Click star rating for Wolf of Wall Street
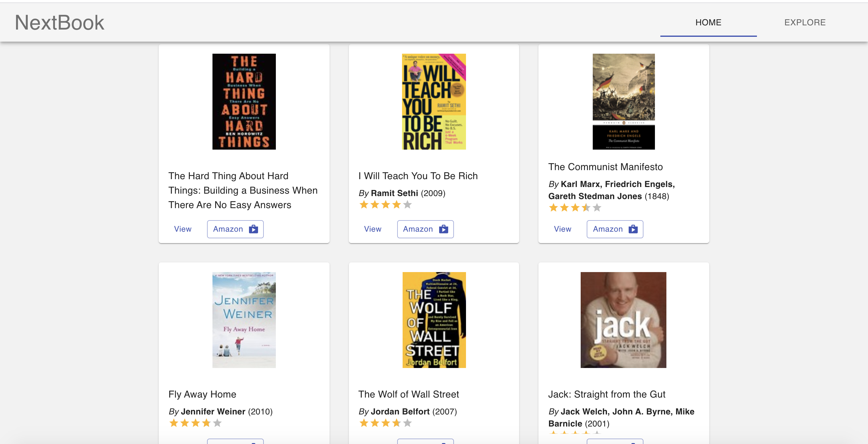This screenshot has height=444, width=868. [385, 423]
